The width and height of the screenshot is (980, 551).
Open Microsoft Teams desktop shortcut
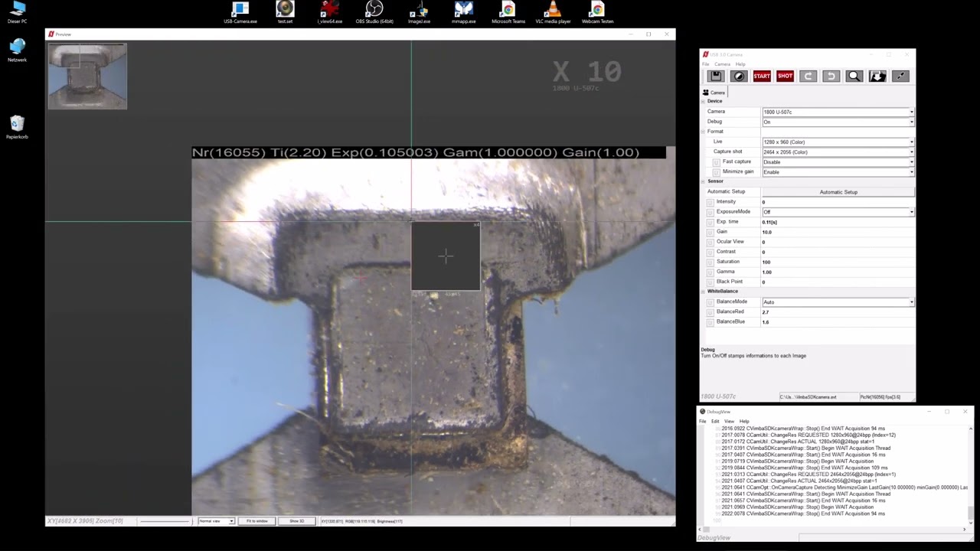click(x=508, y=13)
